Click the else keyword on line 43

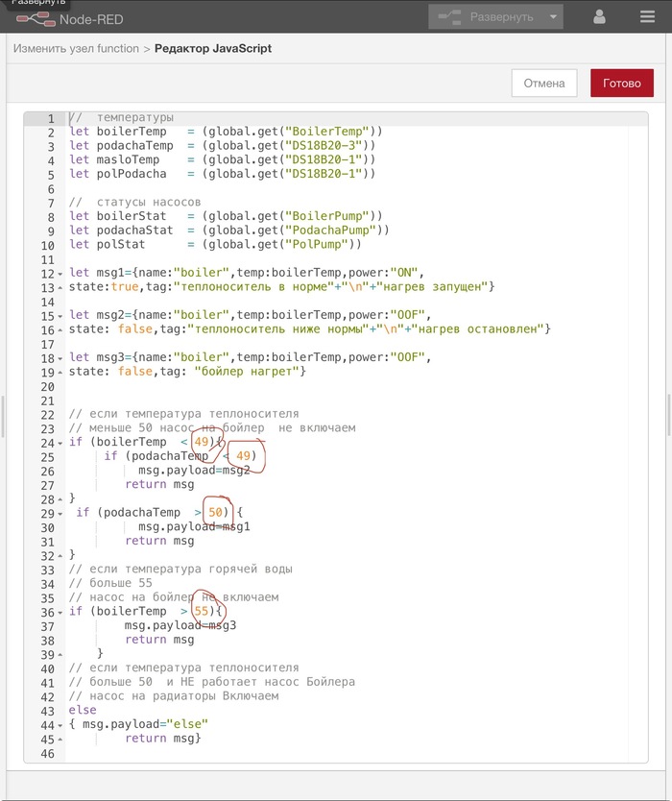(83, 710)
